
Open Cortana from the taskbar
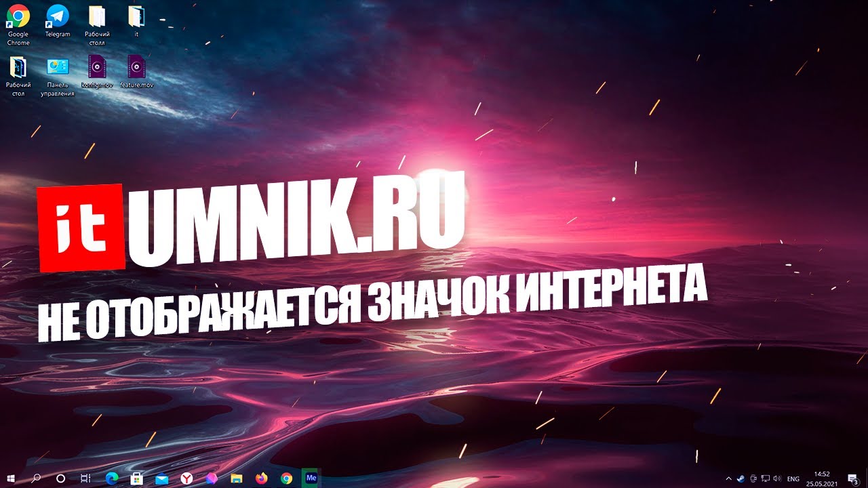pyautogui.click(x=60, y=478)
